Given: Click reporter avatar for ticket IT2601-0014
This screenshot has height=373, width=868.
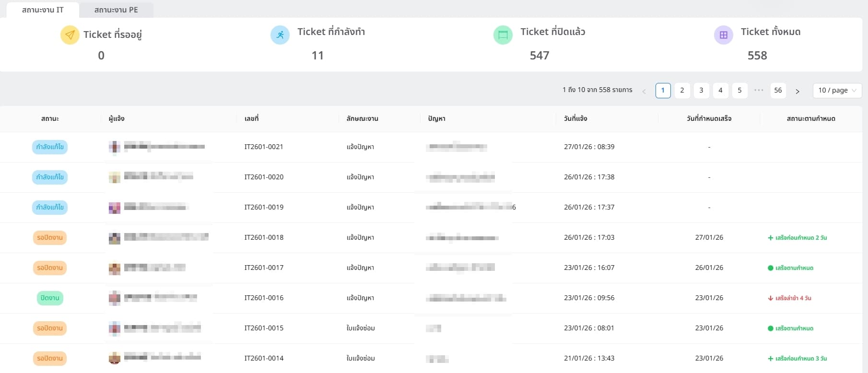Looking at the screenshot, I should pyautogui.click(x=114, y=358).
